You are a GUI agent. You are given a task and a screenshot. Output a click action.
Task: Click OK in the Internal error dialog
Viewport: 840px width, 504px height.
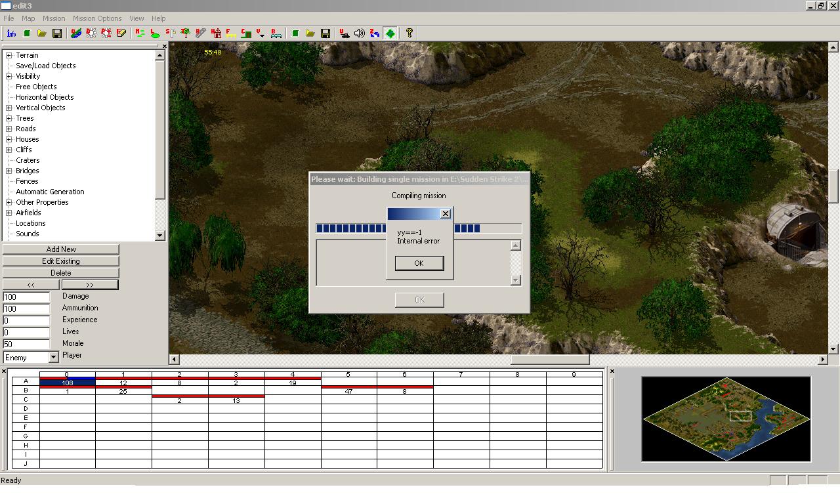coord(419,263)
